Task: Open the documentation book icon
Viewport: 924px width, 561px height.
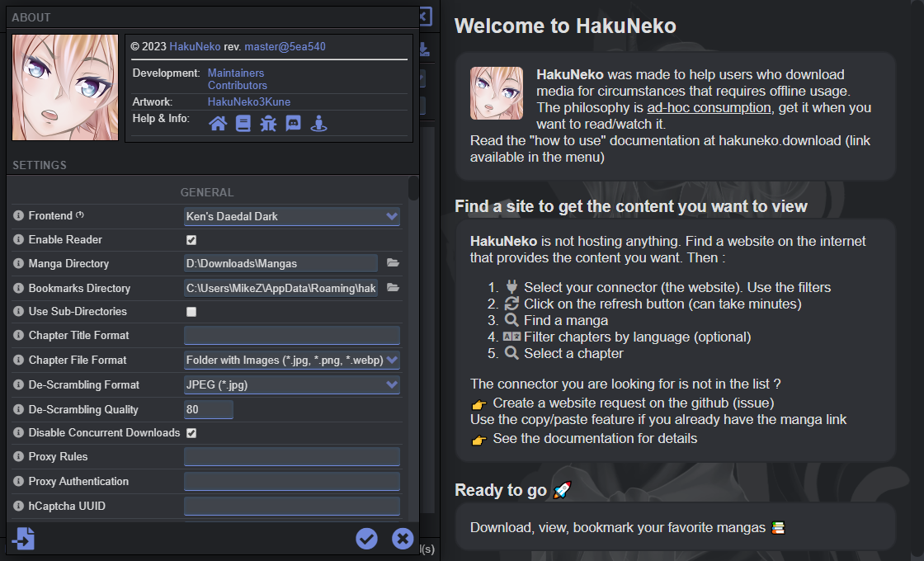Action: click(x=242, y=124)
